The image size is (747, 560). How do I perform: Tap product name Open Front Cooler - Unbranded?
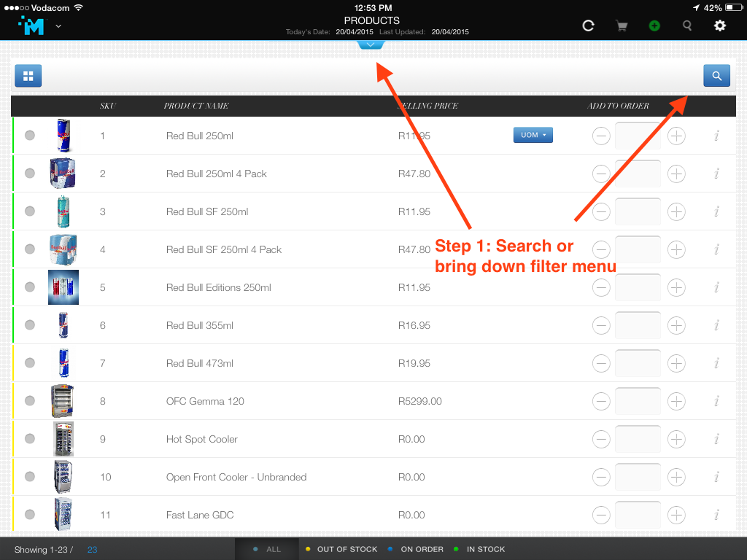point(236,477)
